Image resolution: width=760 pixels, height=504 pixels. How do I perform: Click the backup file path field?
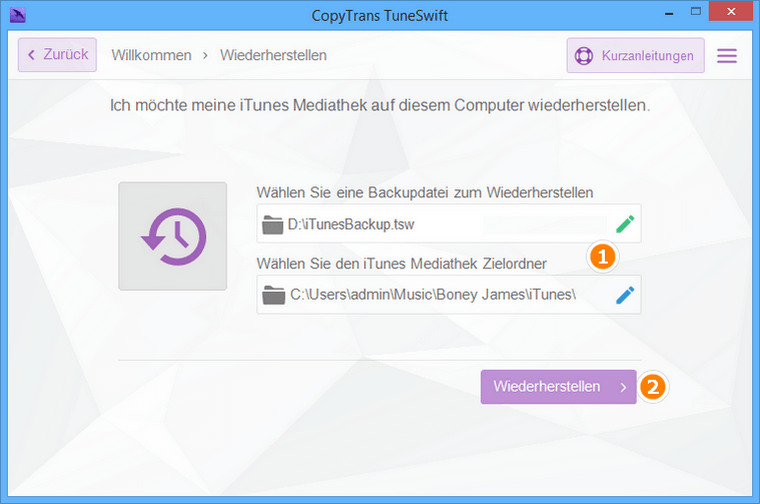coord(449,224)
